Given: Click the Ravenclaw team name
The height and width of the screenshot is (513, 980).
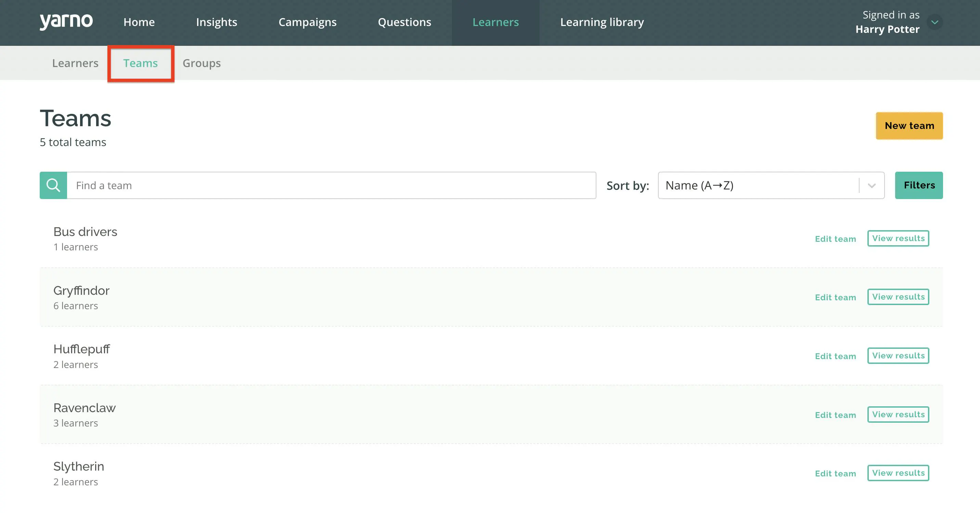Looking at the screenshot, I should (85, 408).
